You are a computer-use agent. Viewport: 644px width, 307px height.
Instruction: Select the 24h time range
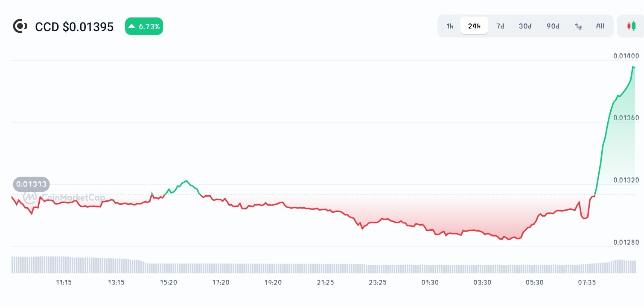click(474, 26)
